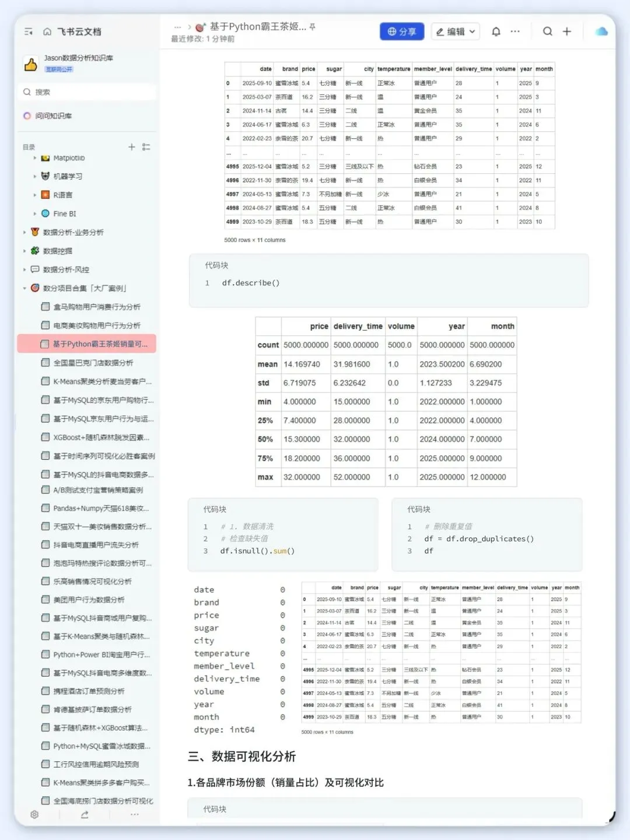
Task: Click the df.isnull().sum() code line
Action: click(x=257, y=551)
